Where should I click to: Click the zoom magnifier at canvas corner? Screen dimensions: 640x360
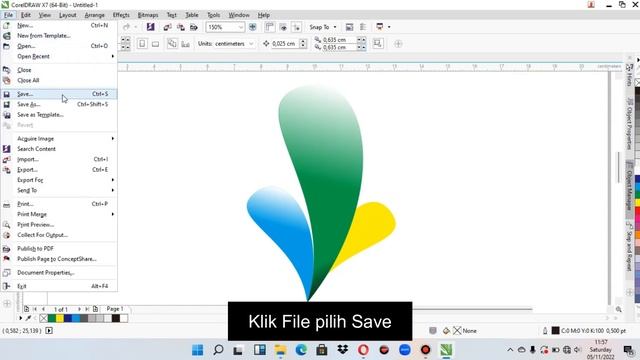(619, 309)
